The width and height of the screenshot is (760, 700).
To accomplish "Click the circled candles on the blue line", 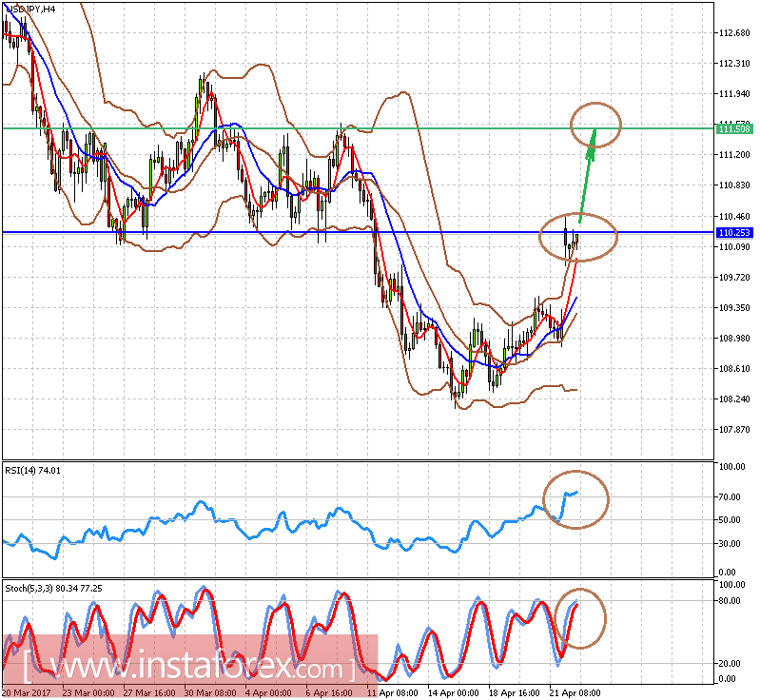I will click(577, 236).
